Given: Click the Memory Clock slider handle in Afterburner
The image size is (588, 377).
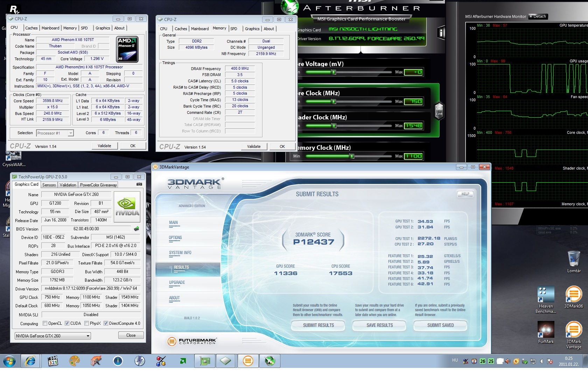Looking at the screenshot, I should tap(352, 156).
